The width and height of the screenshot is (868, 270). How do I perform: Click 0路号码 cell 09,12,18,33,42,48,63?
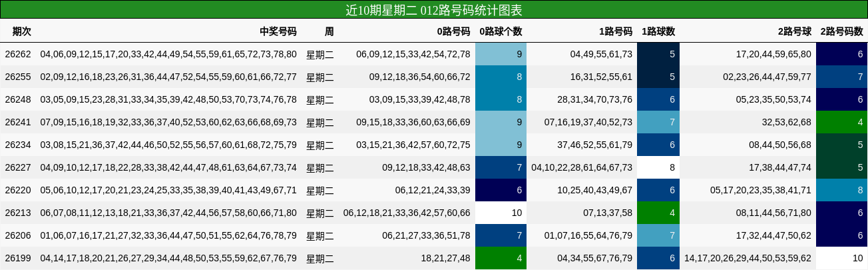[x=427, y=167]
